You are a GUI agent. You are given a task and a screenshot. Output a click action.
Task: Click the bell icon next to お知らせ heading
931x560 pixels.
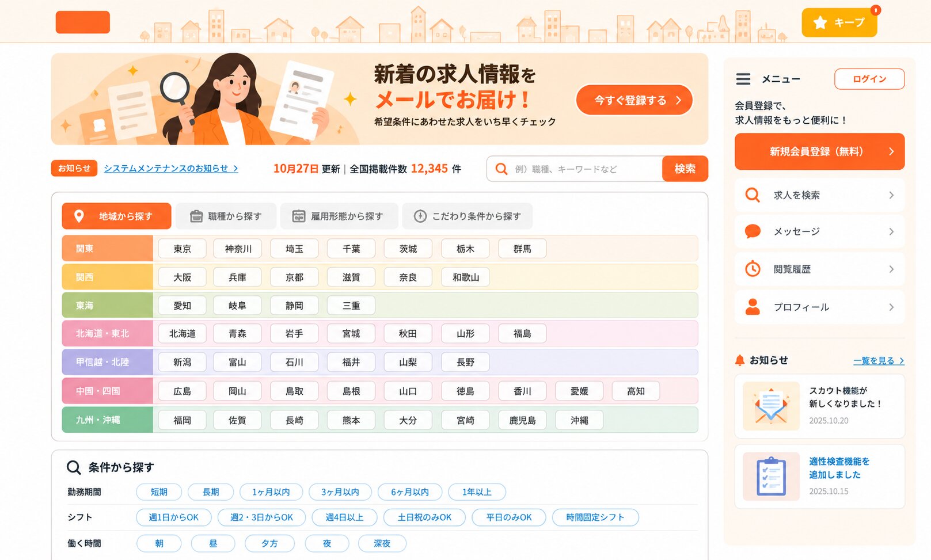coord(740,360)
